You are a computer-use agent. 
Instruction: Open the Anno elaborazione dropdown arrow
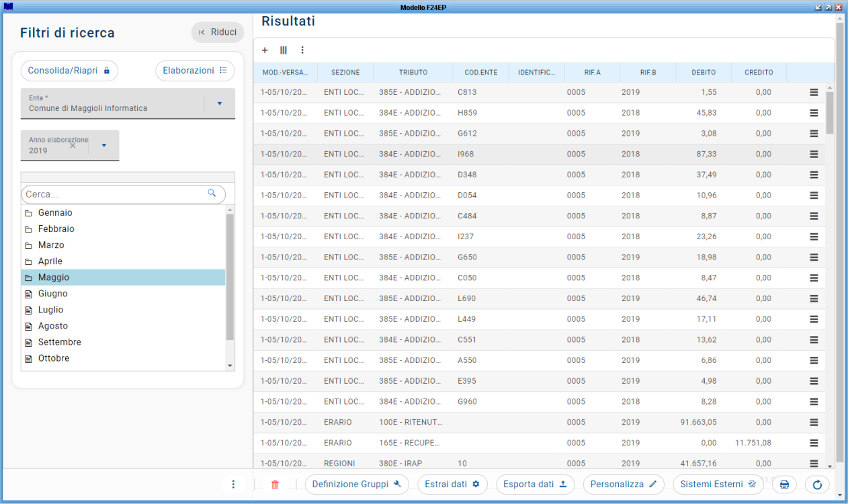(104, 145)
